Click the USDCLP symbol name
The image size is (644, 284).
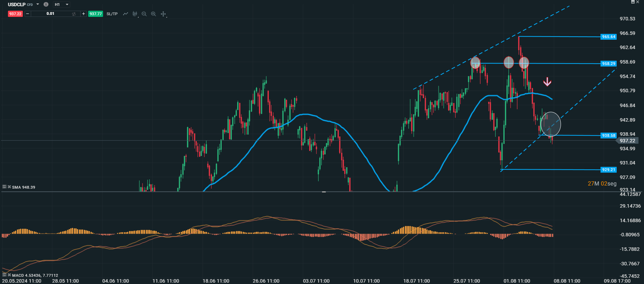pyautogui.click(x=17, y=4)
